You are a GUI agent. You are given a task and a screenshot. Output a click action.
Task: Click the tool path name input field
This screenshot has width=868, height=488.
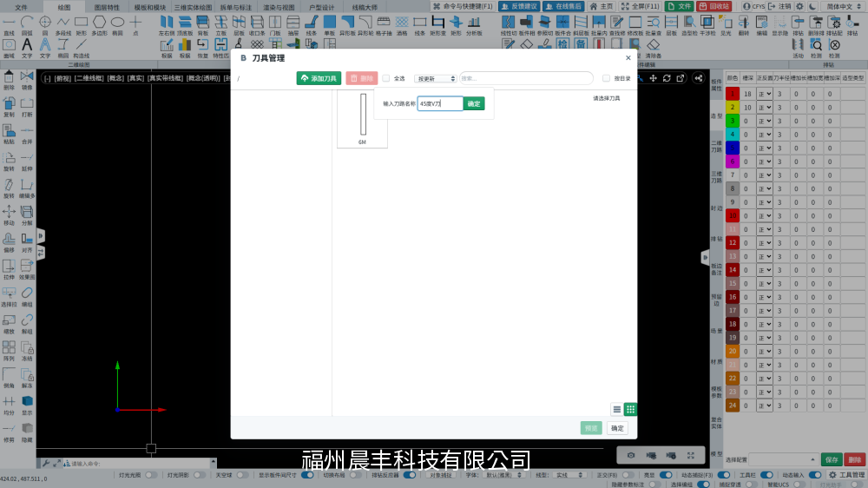point(440,103)
